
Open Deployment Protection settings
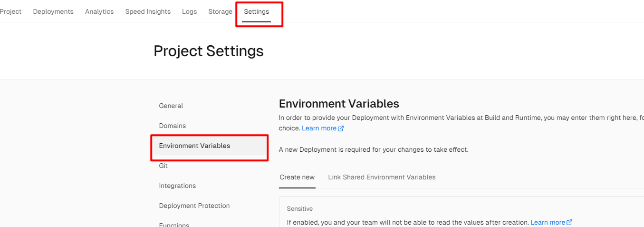click(194, 206)
